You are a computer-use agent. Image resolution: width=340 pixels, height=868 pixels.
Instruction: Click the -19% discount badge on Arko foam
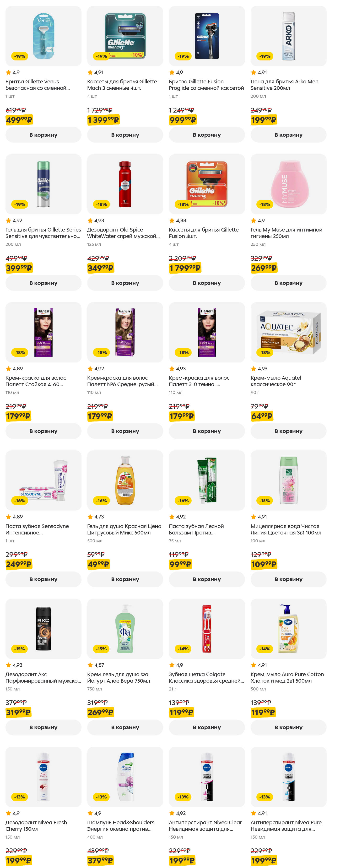265,56
